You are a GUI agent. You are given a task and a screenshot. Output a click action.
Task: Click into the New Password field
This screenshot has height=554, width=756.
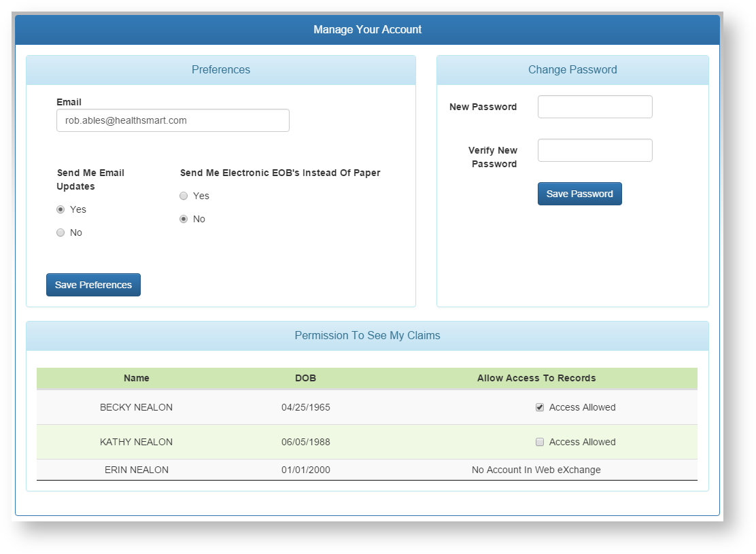(595, 107)
